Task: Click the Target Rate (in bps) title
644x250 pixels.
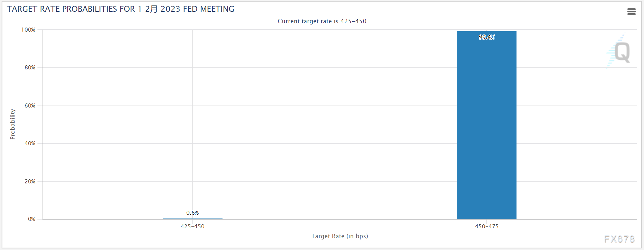Action: [x=340, y=236]
